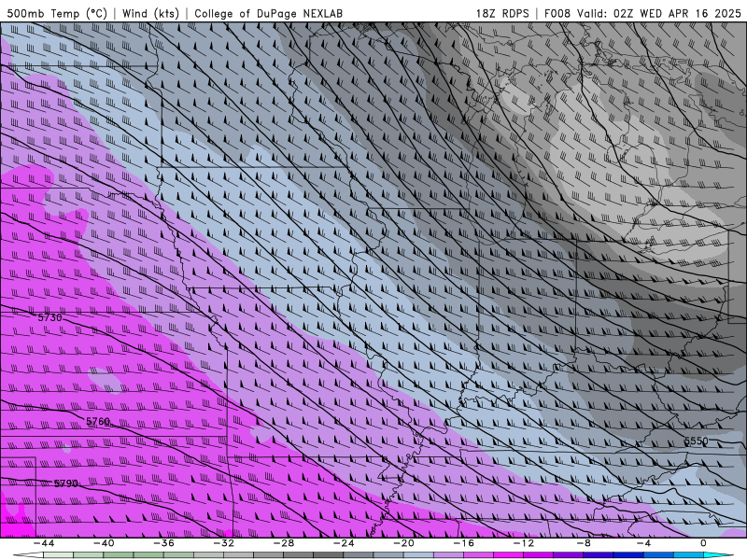The width and height of the screenshot is (747, 560).
Task: Select the 5730 height contour label
Action: [x=50, y=317]
